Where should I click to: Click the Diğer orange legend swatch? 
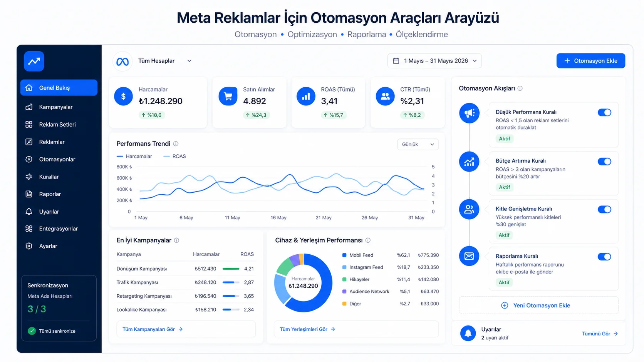tap(344, 304)
